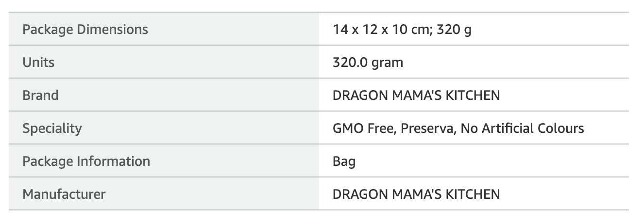Click the 320 g weight text
This screenshot has width=644, height=224.
click(x=454, y=30)
